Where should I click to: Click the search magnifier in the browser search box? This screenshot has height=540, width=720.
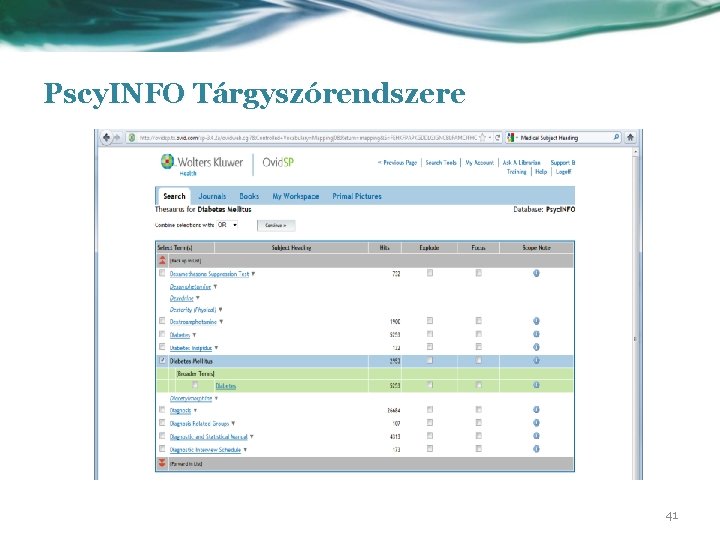616,137
